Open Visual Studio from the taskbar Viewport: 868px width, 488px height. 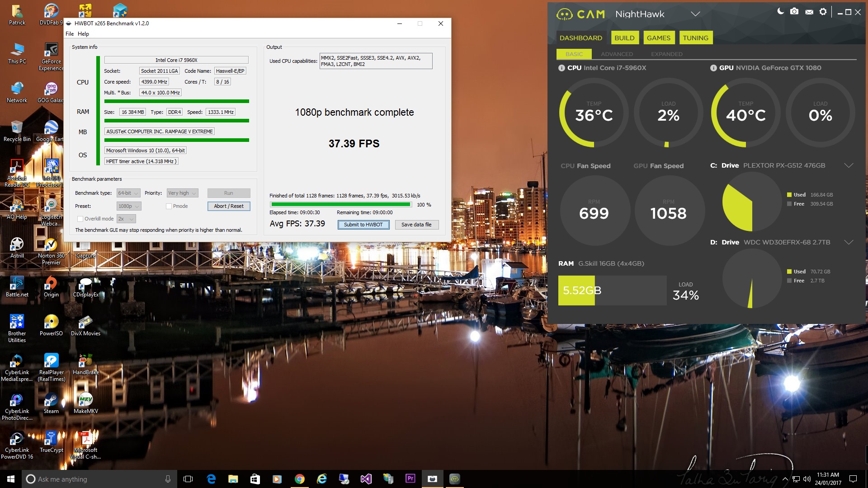point(366,479)
